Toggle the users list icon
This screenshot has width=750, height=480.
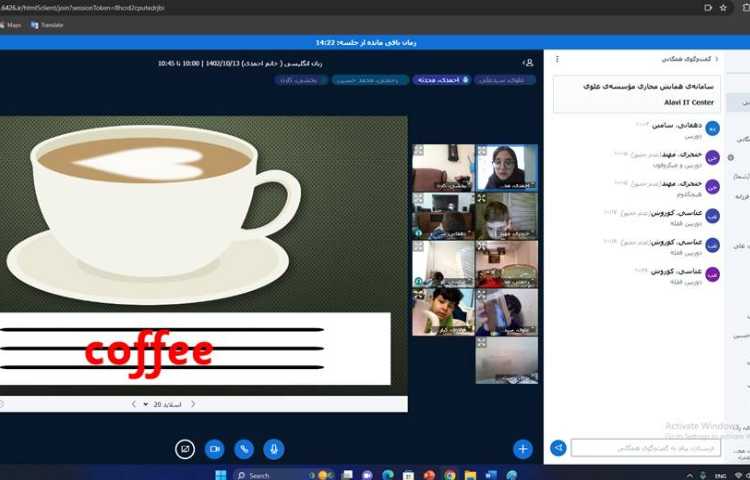tap(528, 63)
